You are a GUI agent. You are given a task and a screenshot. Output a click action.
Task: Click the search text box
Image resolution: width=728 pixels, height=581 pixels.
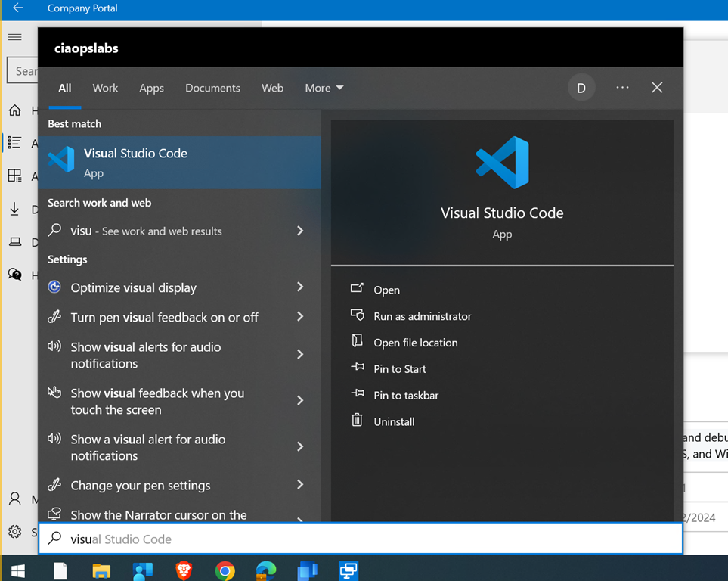pyautogui.click(x=363, y=539)
